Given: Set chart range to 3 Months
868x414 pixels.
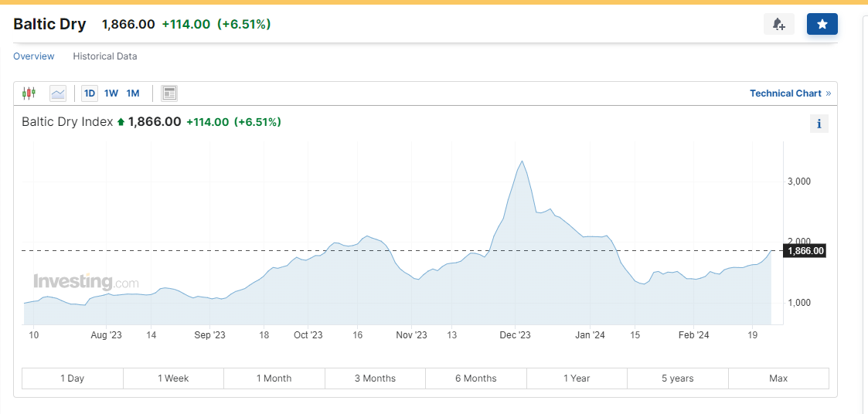Looking at the screenshot, I should pos(375,378).
